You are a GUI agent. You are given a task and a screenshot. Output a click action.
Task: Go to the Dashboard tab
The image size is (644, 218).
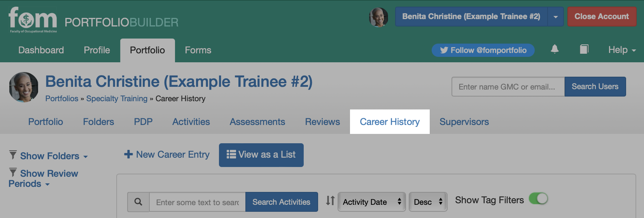click(41, 50)
